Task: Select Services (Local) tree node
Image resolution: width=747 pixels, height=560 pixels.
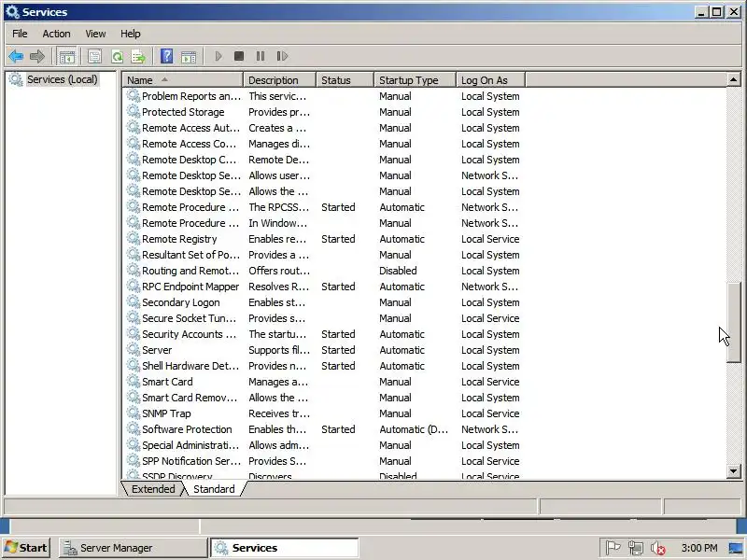Action: tap(62, 79)
